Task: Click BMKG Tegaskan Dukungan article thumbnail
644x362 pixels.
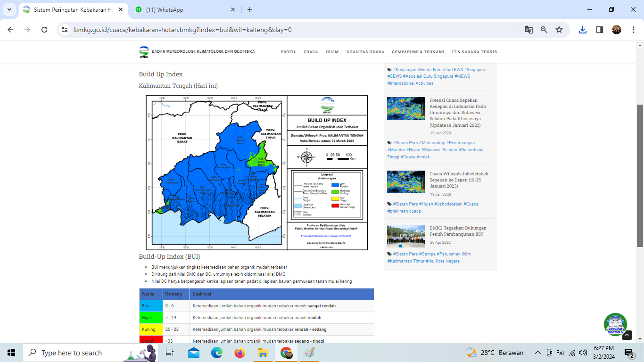Action: point(406,236)
